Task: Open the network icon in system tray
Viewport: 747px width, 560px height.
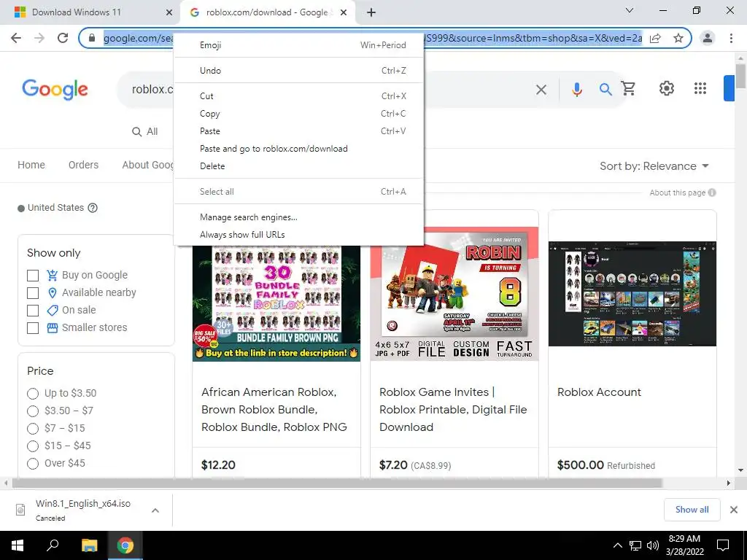Action: 635,545
